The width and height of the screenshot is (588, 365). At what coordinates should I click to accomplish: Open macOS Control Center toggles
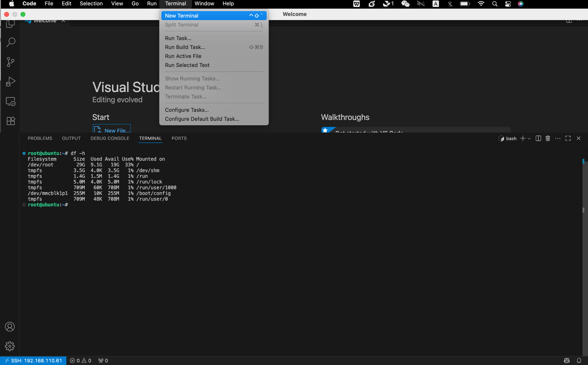[x=508, y=4]
